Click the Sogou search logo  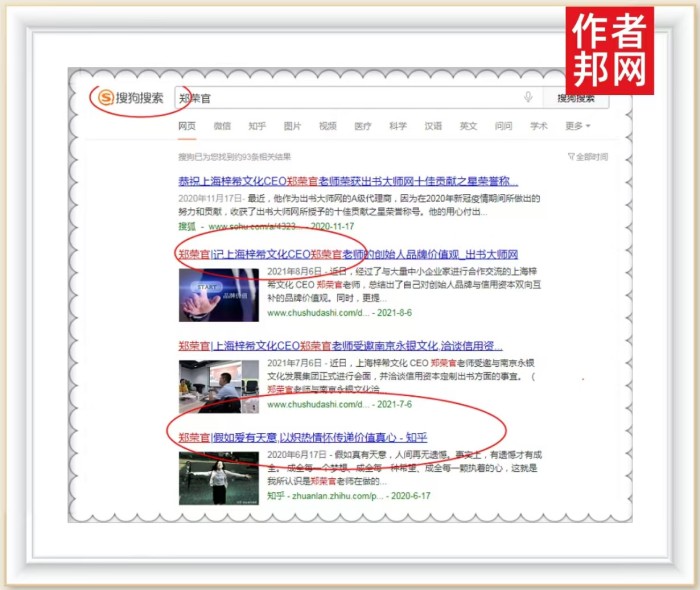[130, 98]
